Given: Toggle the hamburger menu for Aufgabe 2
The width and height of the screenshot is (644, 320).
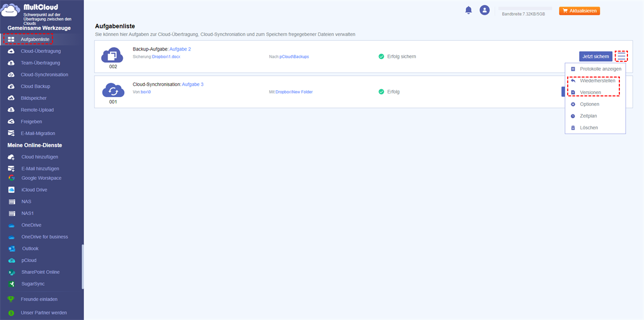Looking at the screenshot, I should click(621, 56).
